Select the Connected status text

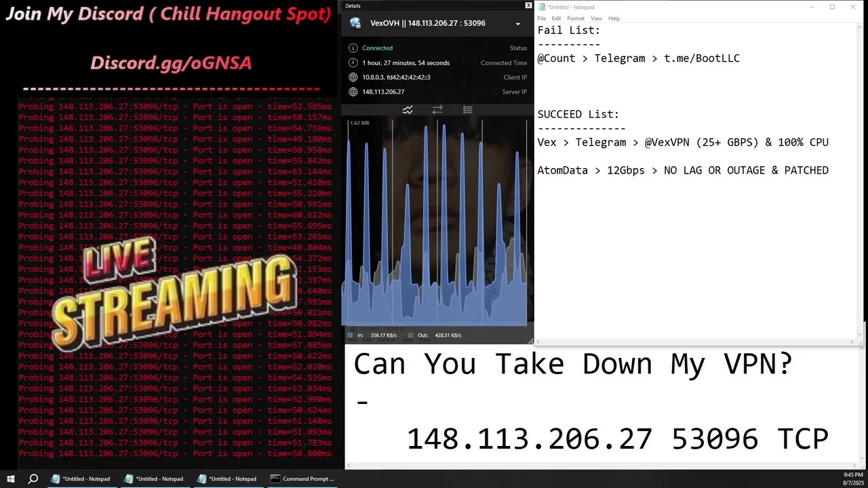(x=377, y=48)
